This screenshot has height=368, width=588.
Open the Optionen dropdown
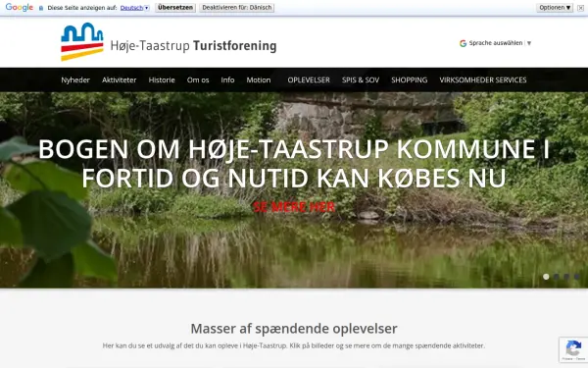click(x=555, y=8)
